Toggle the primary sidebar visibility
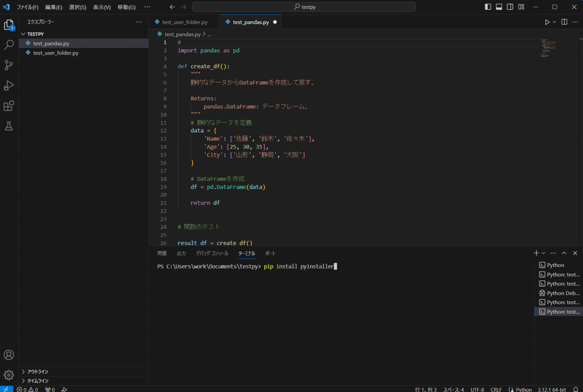Image resolution: width=583 pixels, height=392 pixels. [488, 7]
